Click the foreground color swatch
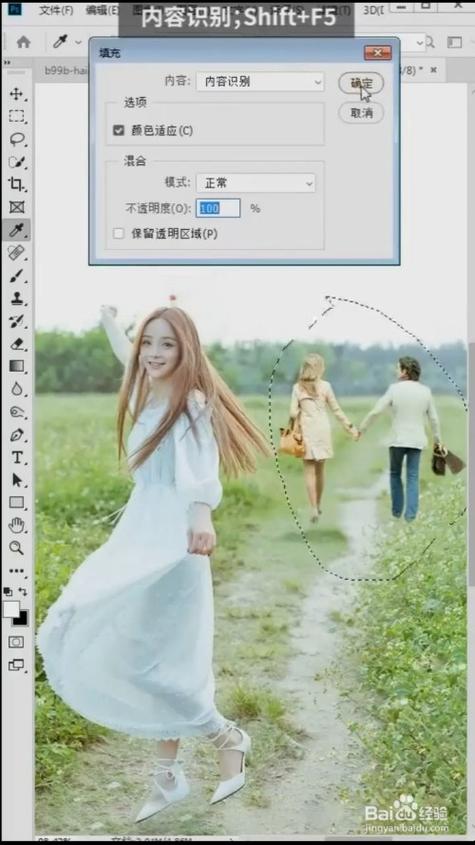Image resolution: width=475 pixels, height=845 pixels. tap(11, 609)
